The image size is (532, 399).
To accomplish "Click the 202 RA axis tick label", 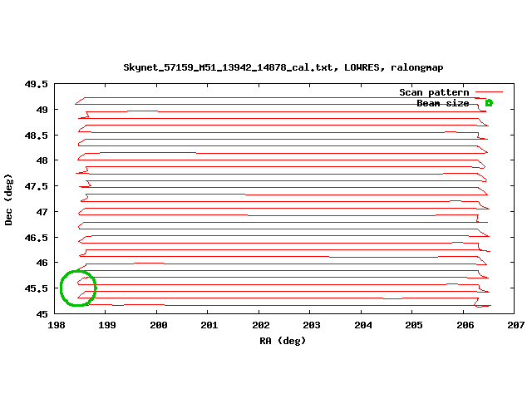I will tap(260, 325).
